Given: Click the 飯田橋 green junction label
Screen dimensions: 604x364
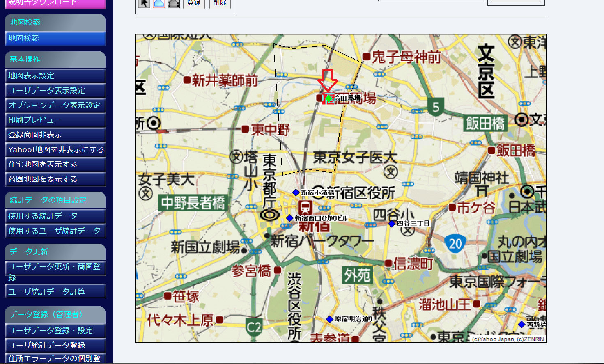Looking at the screenshot, I should coord(485,124).
